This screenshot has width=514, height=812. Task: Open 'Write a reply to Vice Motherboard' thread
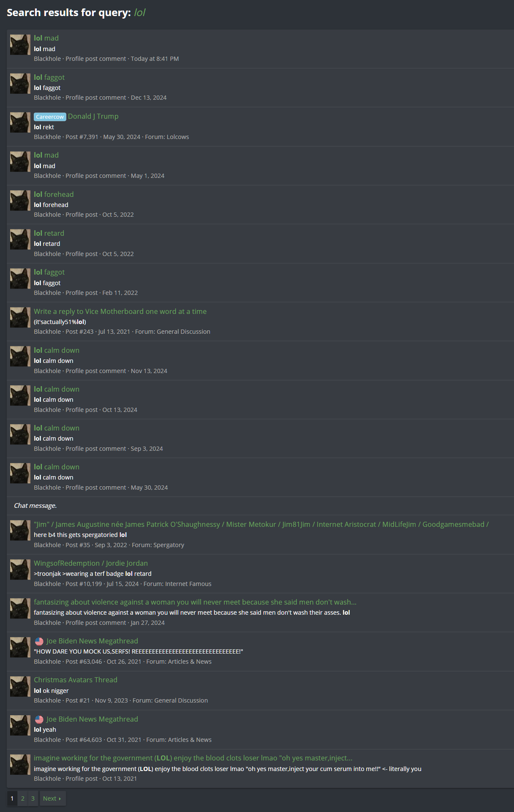click(120, 311)
